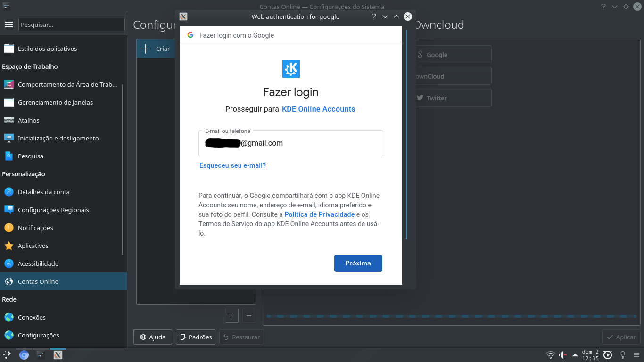The image size is (644, 362).
Task: Open the hamburger menu in System Settings
Action: pos(8,25)
